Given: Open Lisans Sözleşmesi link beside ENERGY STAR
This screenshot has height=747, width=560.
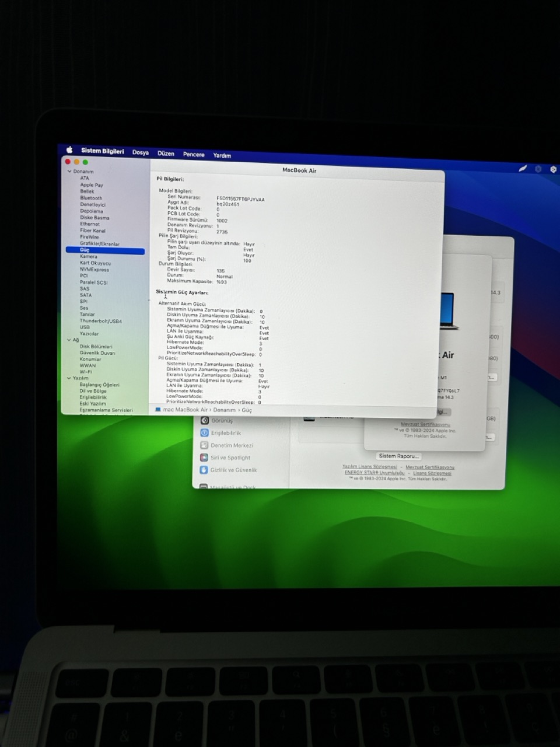Looking at the screenshot, I should pos(432,473).
